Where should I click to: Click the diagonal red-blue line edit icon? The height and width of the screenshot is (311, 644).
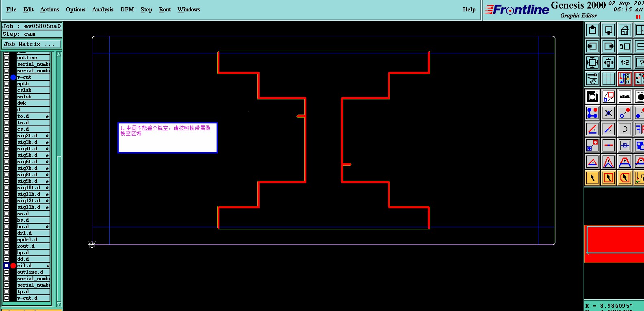point(609,129)
